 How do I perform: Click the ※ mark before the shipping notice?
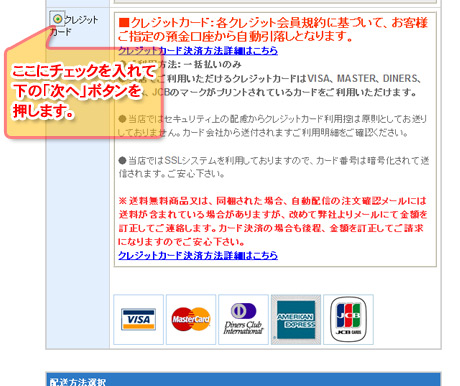(x=123, y=201)
